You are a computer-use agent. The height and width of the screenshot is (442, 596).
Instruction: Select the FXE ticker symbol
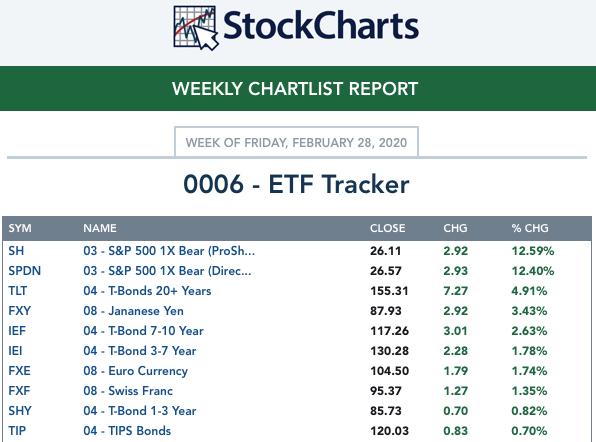coord(19,371)
